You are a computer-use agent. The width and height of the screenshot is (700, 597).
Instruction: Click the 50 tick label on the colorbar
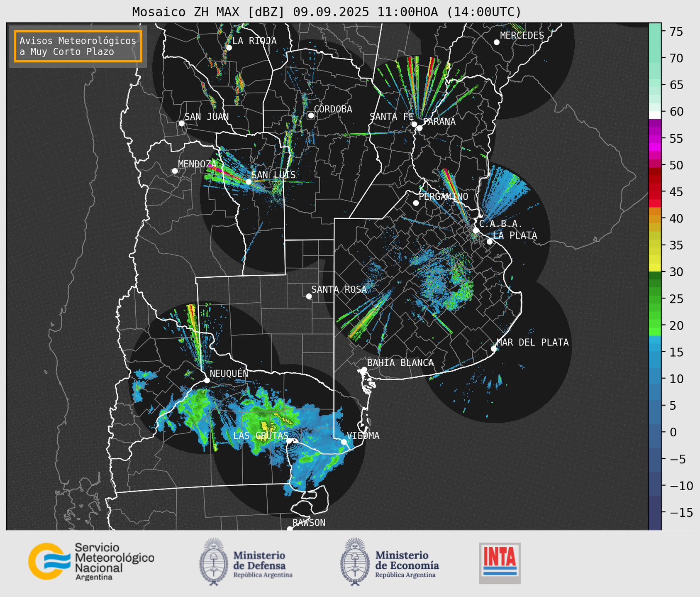pyautogui.click(x=676, y=165)
